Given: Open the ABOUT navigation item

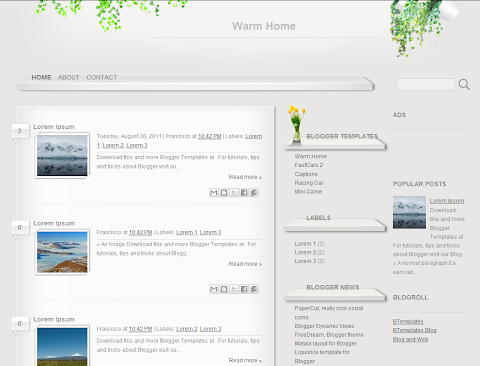Looking at the screenshot, I should [x=69, y=77].
